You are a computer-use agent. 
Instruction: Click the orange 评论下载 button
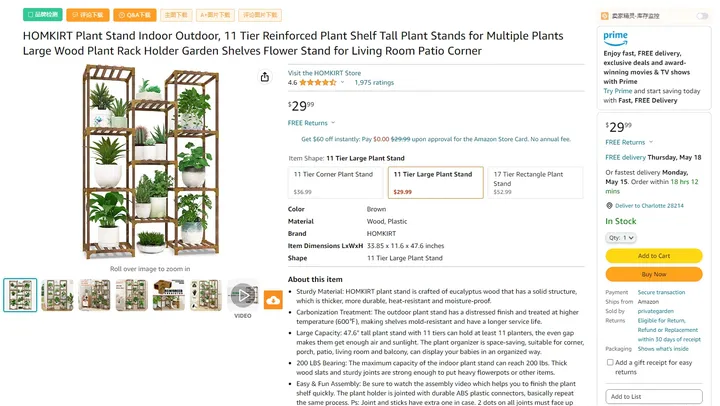(x=88, y=15)
